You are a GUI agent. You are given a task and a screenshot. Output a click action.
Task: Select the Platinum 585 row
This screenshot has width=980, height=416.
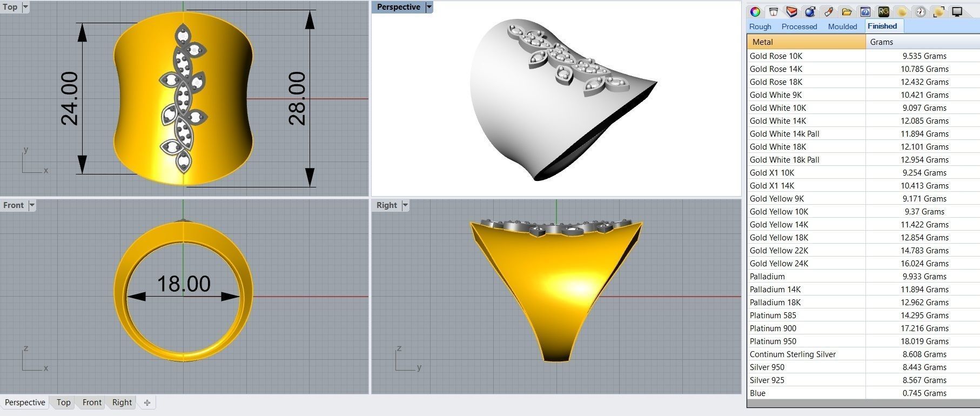[x=863, y=315]
